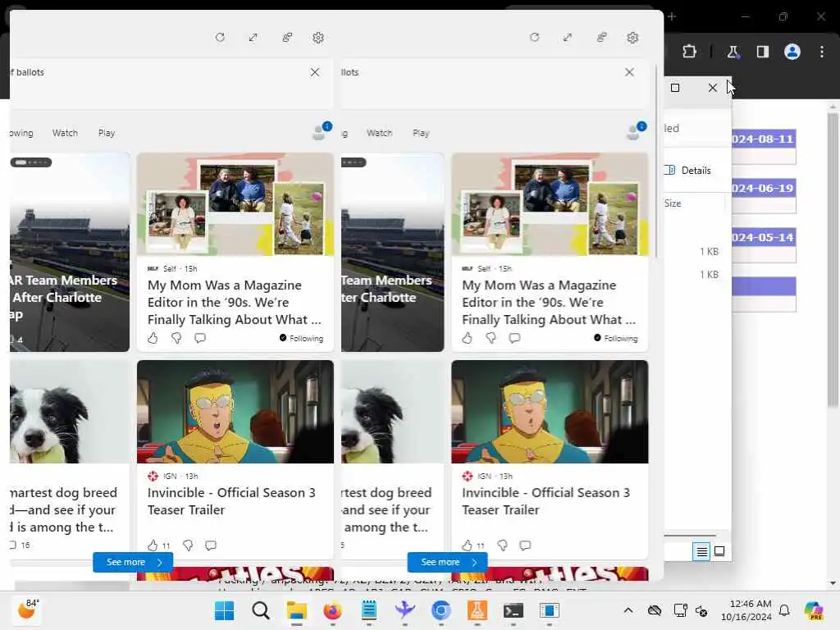This screenshot has height=630, width=840.
Task: Dislike the right 'My Mom Was a Magazine Editor' article
Action: 491,338
